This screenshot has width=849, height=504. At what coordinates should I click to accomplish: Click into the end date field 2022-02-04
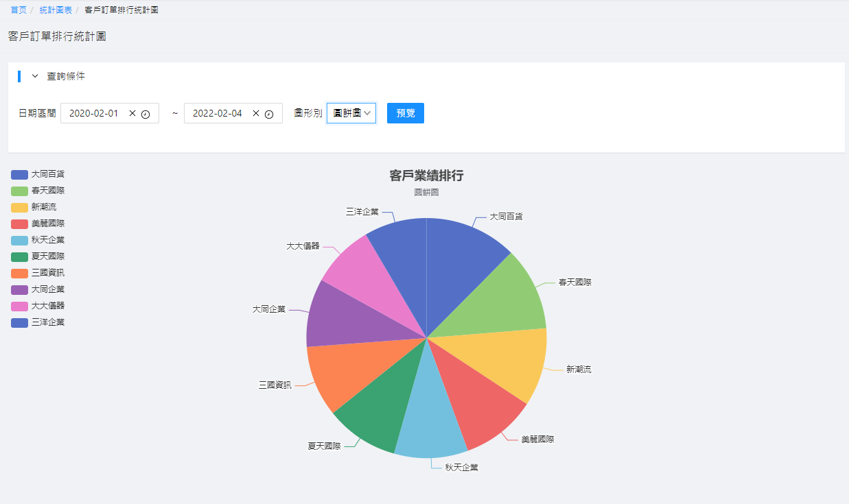coord(218,114)
